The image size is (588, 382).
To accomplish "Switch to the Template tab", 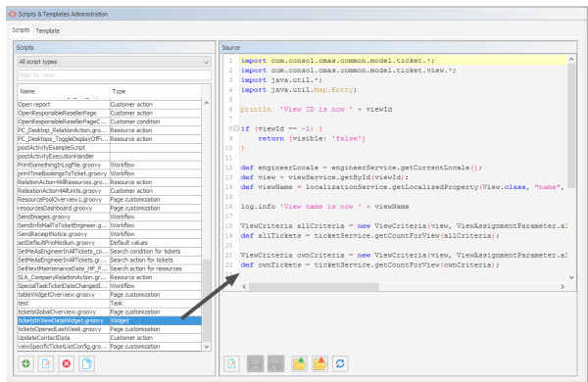I will point(48,30).
